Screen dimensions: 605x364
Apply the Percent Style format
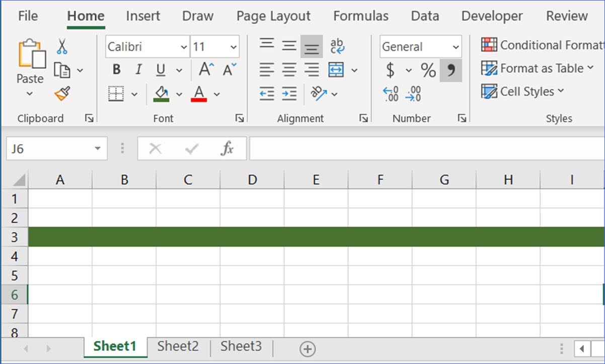point(429,70)
